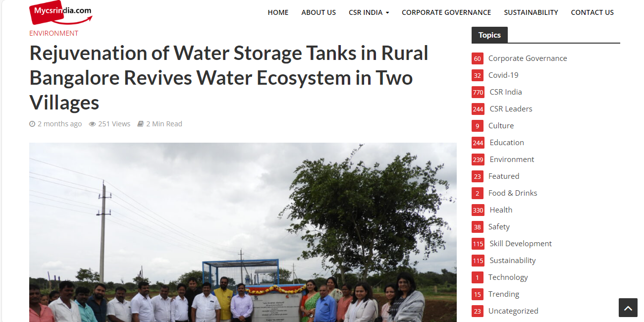The height and width of the screenshot is (322, 644).
Task: Open the article's featured group photo
Action: click(x=243, y=232)
